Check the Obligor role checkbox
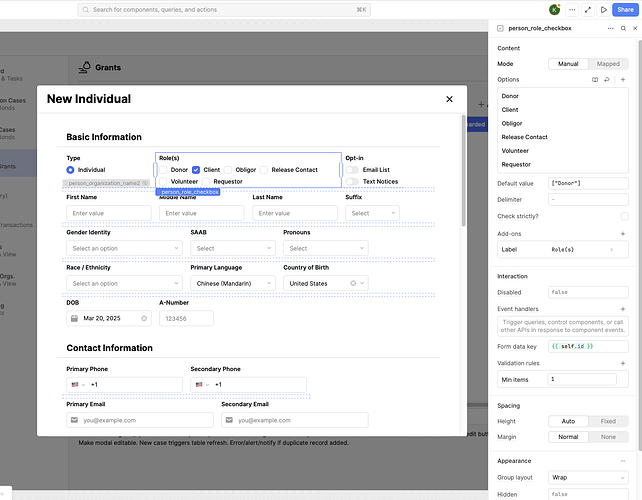 228,170
